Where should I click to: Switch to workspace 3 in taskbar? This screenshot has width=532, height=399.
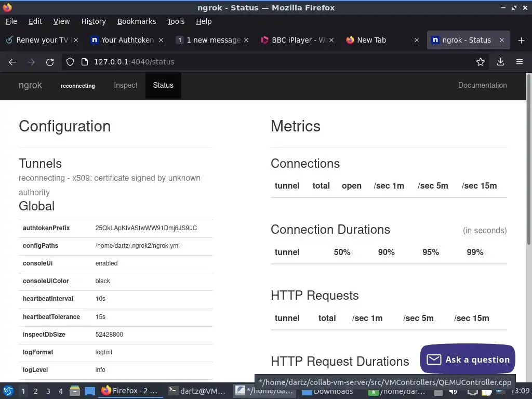(48, 391)
